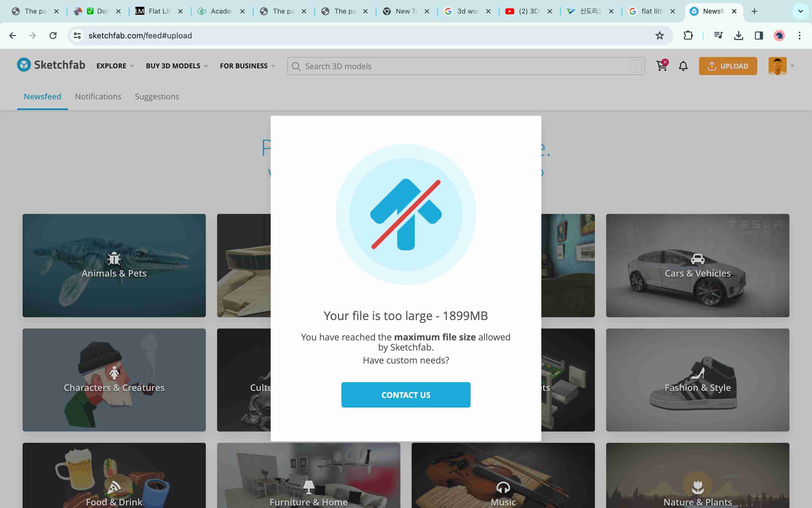Expand the BUY 3D MODELS menu

pos(177,66)
